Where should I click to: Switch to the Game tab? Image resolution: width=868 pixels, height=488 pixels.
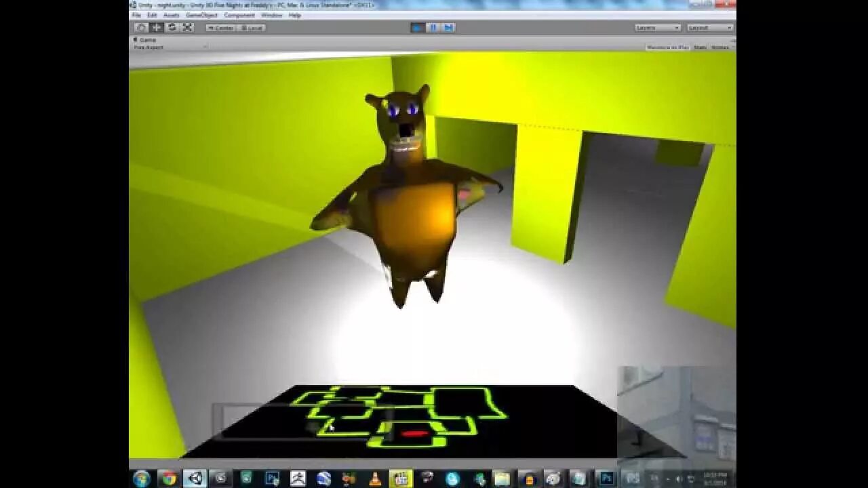point(145,40)
